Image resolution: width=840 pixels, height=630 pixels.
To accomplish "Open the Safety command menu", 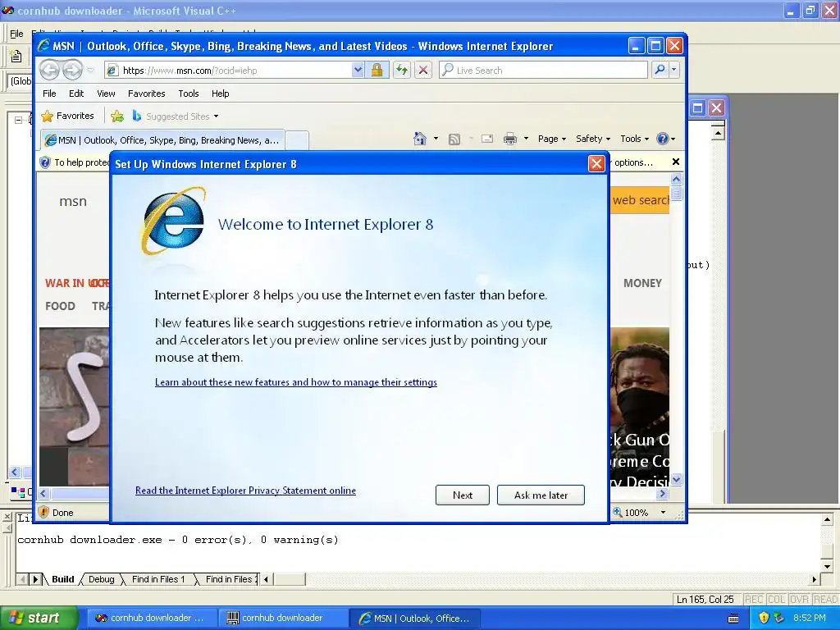I will [x=593, y=139].
